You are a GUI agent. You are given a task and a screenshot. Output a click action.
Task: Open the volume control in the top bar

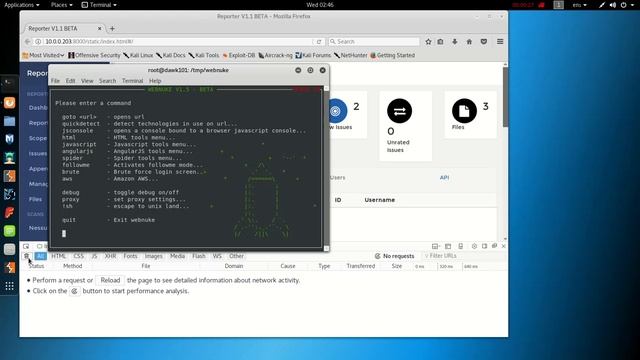(x=613, y=5)
